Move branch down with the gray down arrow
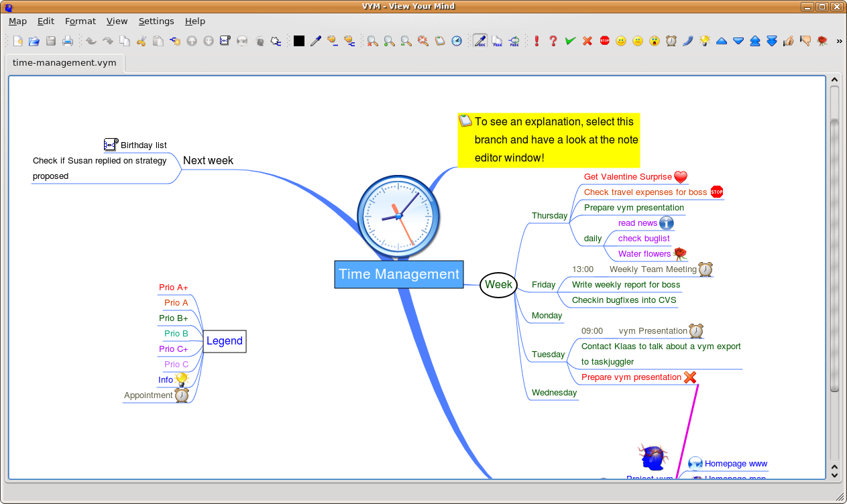 (x=209, y=41)
